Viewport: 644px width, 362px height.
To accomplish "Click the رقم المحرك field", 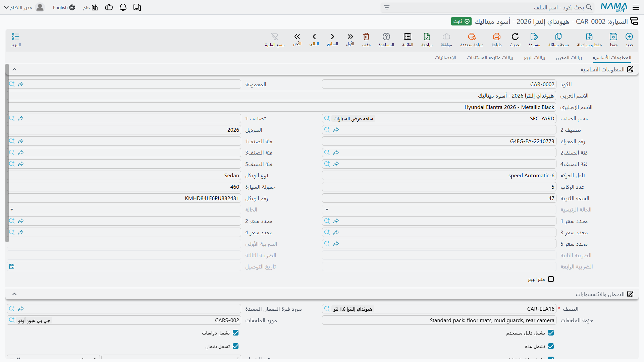I will [439, 141].
